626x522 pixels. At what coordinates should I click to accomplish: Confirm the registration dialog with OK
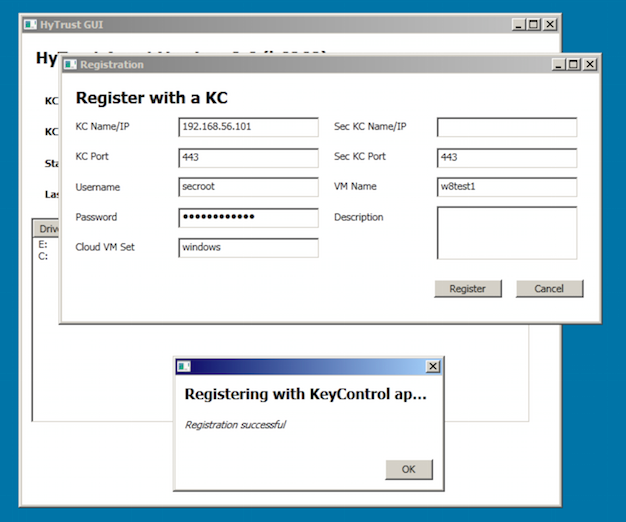click(409, 469)
